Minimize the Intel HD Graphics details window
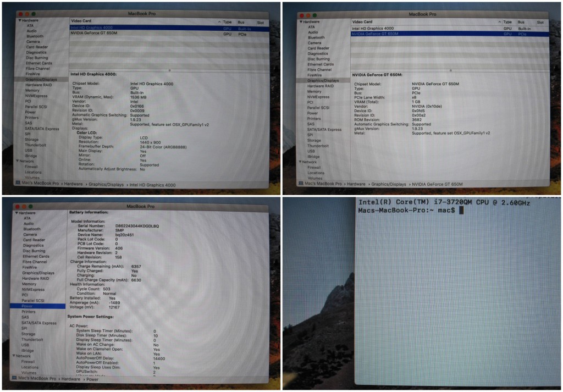This screenshot has width=563, height=392. point(27,14)
